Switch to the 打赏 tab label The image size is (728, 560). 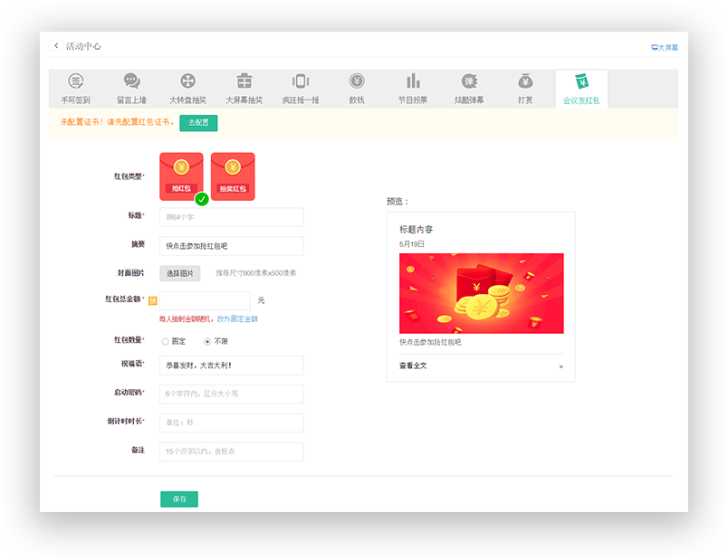coord(525,100)
